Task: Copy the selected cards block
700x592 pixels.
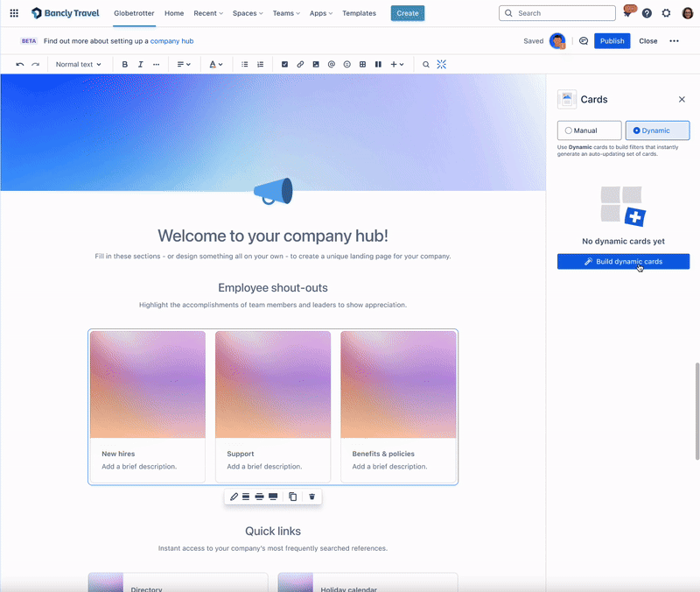Action: point(292,497)
